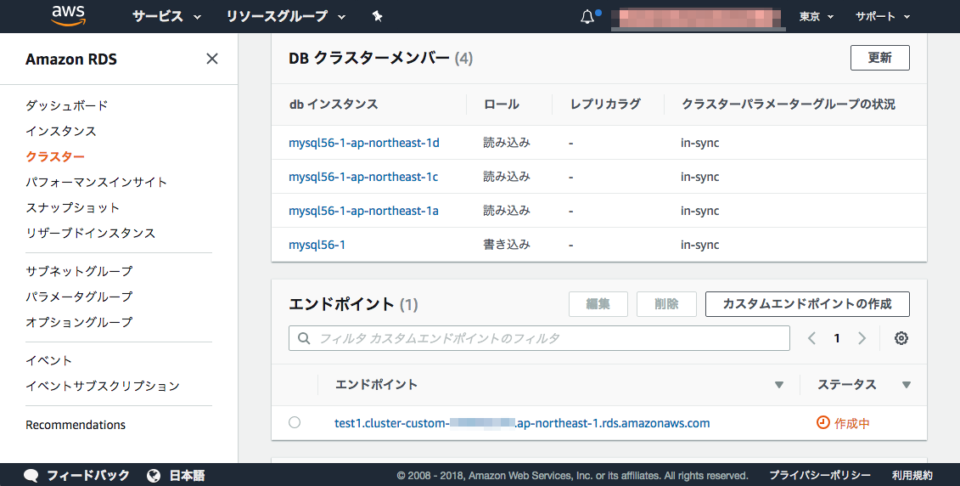Click the feedback speech bubble icon
960x486 pixels.
[31, 475]
